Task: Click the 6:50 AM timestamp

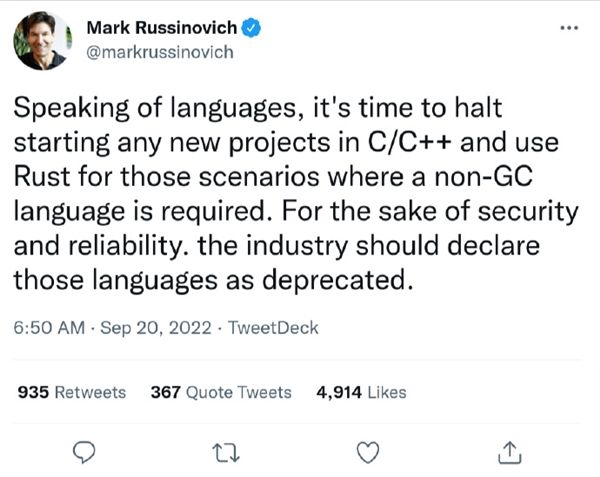Action: click(x=49, y=328)
